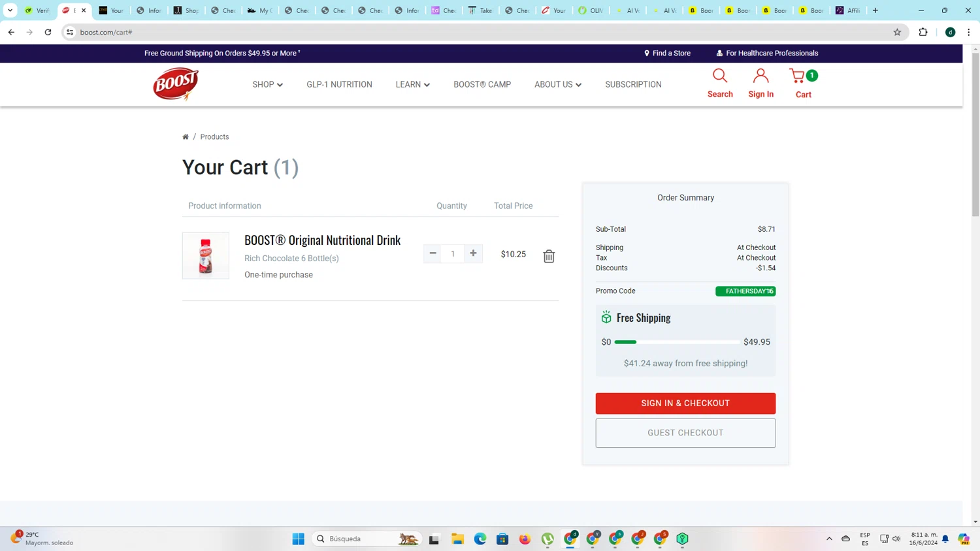Open the Windows Start menu

click(299, 539)
